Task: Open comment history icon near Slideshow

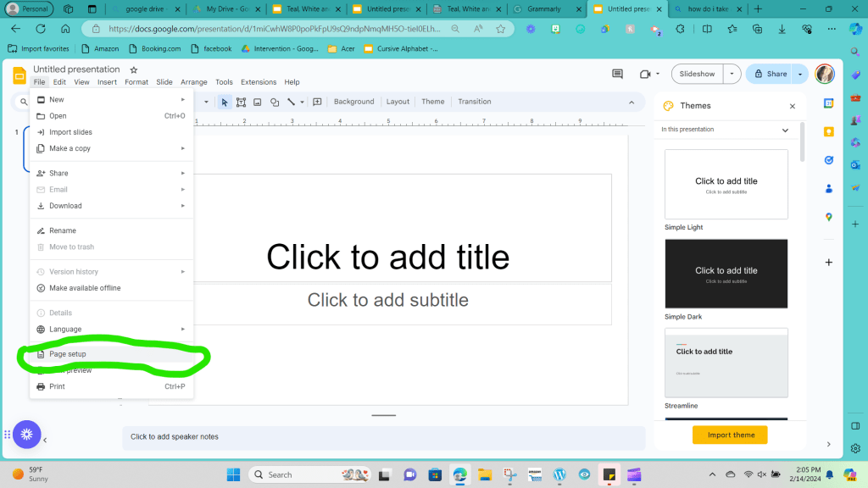Action: coord(617,75)
